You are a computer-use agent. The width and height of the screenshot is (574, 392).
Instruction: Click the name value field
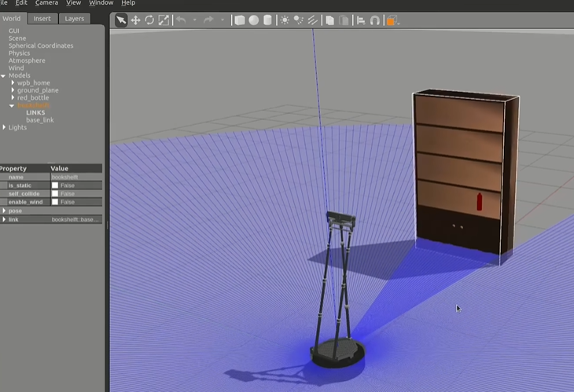(x=76, y=177)
